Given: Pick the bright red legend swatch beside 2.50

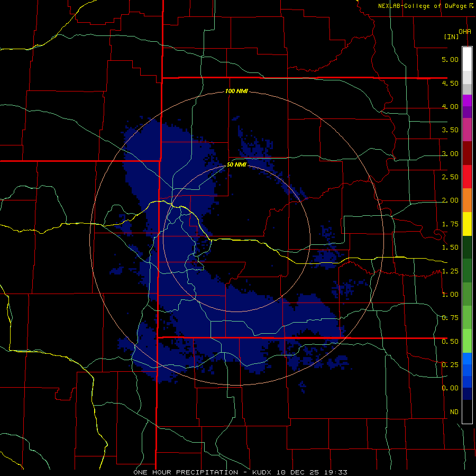Looking at the screenshot, I should (x=467, y=177).
